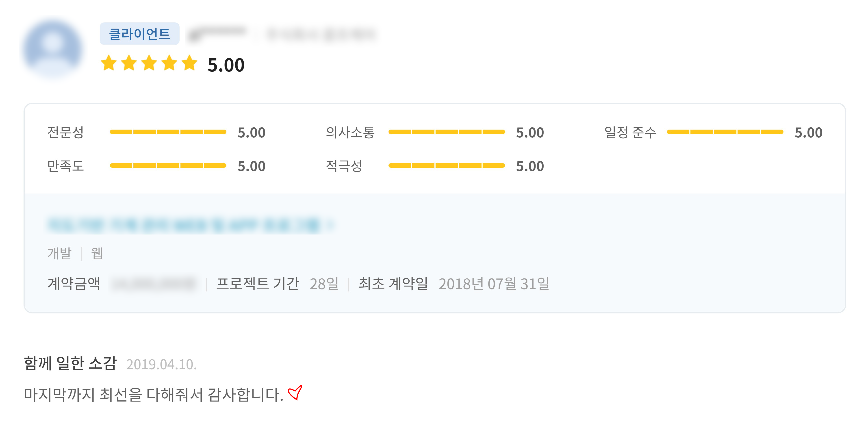Select the 웹 category tag

pos(97,253)
